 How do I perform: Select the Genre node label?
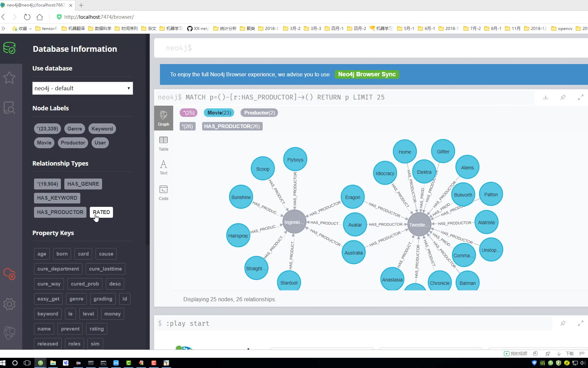pyautogui.click(x=75, y=128)
